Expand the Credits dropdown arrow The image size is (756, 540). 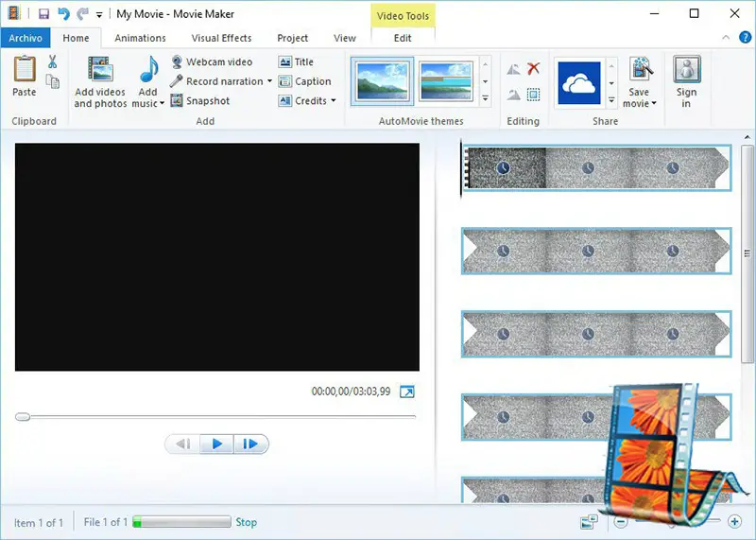click(x=334, y=100)
